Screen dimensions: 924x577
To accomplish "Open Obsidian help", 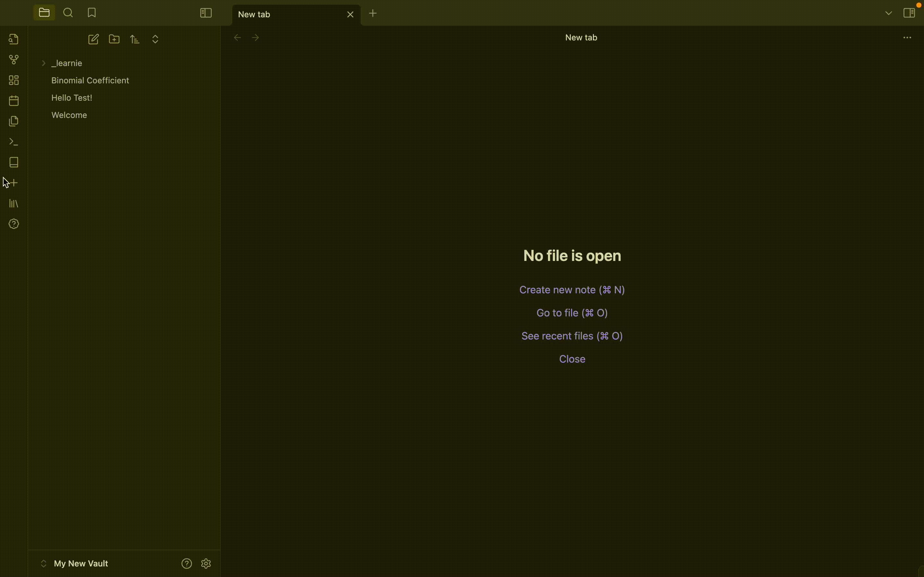I will [x=14, y=224].
